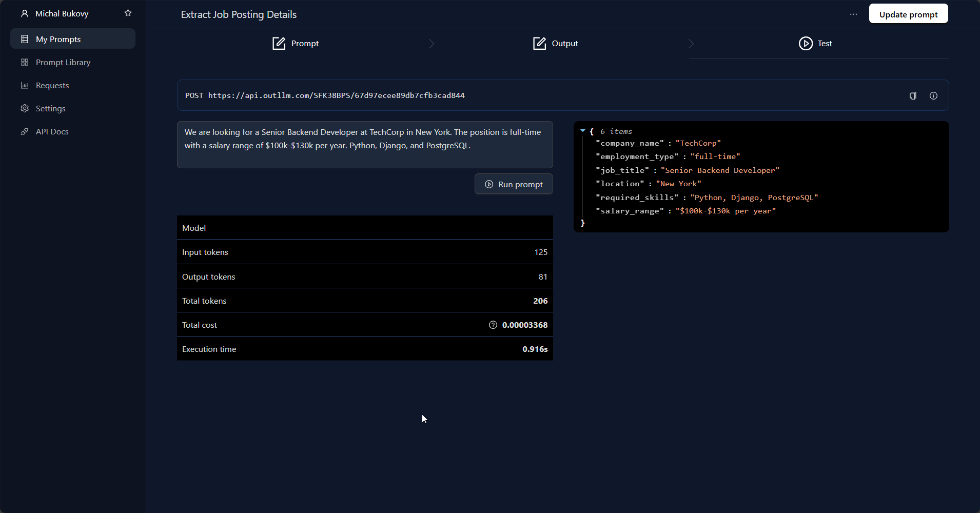Click the Execution time value 0.916s
Image resolution: width=980 pixels, height=513 pixels.
click(x=535, y=349)
